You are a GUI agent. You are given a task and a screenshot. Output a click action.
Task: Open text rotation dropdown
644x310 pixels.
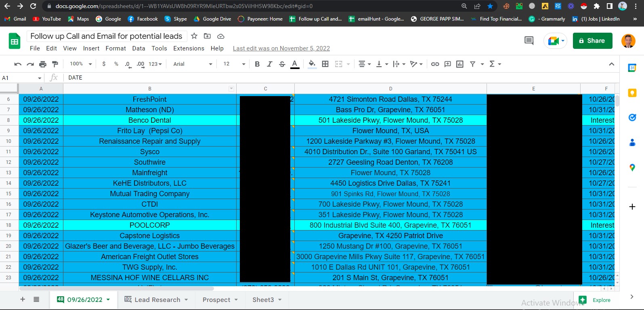coord(416,64)
